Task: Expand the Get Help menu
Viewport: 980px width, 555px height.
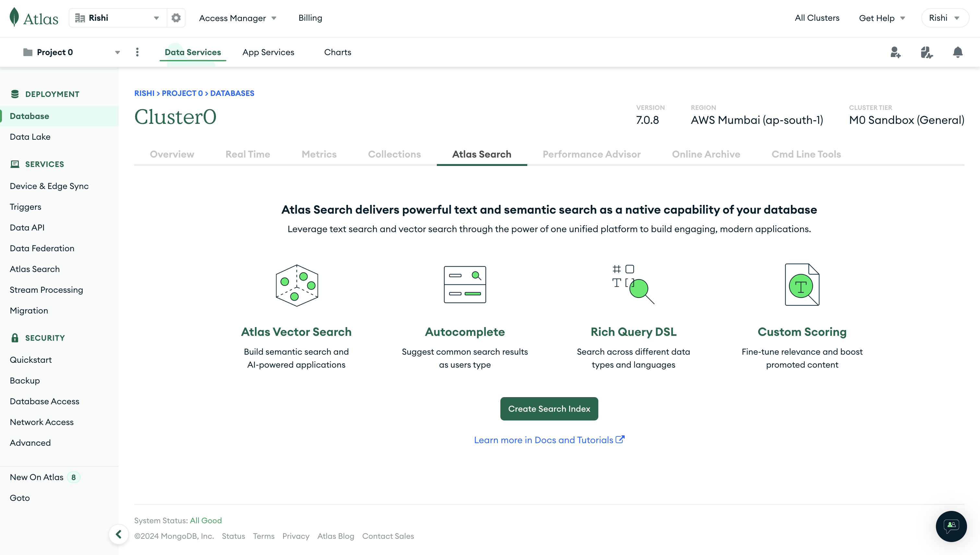Action: (x=882, y=18)
